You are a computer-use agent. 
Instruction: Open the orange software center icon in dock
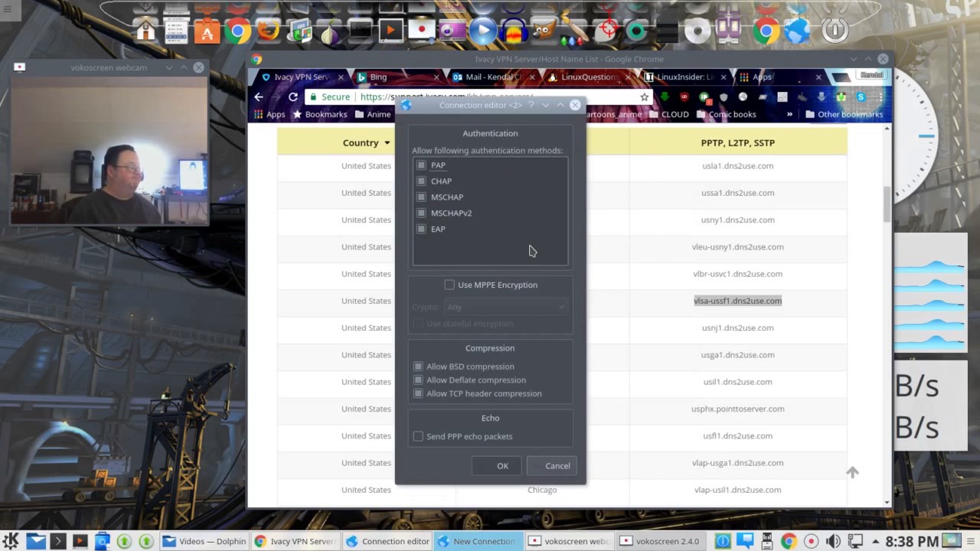click(207, 31)
